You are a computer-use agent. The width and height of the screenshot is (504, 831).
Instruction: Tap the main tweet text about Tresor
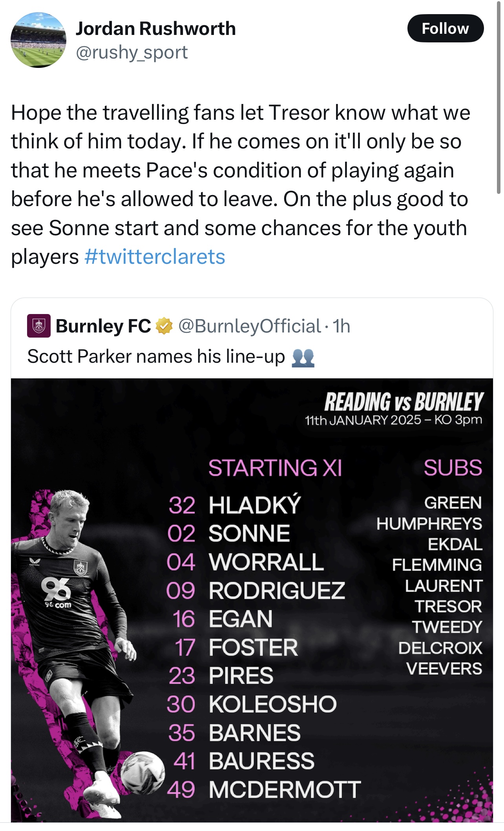(239, 184)
